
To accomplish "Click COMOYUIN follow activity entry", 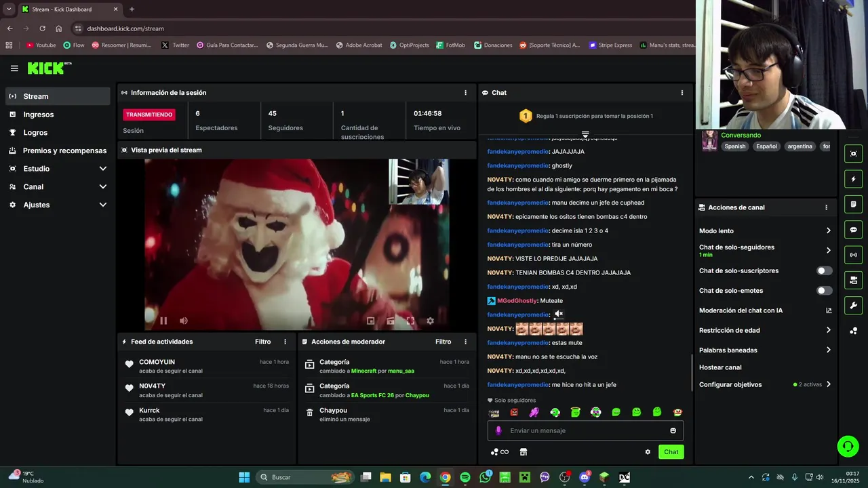I will (207, 366).
